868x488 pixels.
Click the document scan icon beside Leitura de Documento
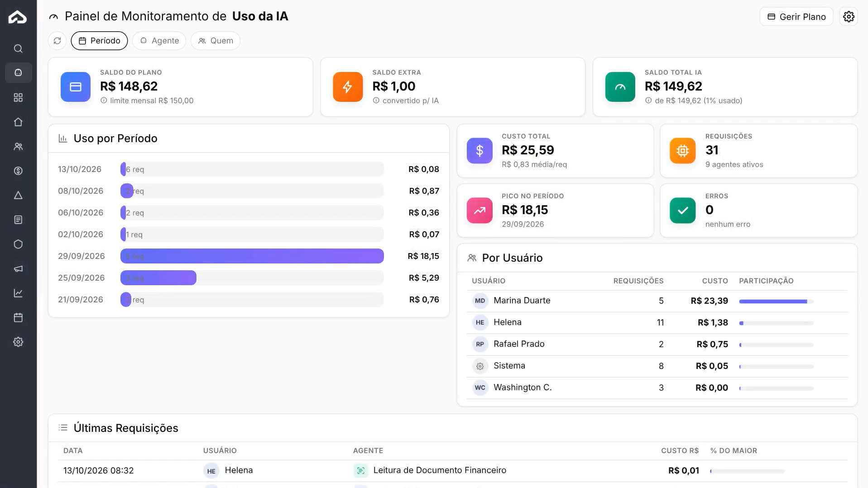[x=360, y=471]
